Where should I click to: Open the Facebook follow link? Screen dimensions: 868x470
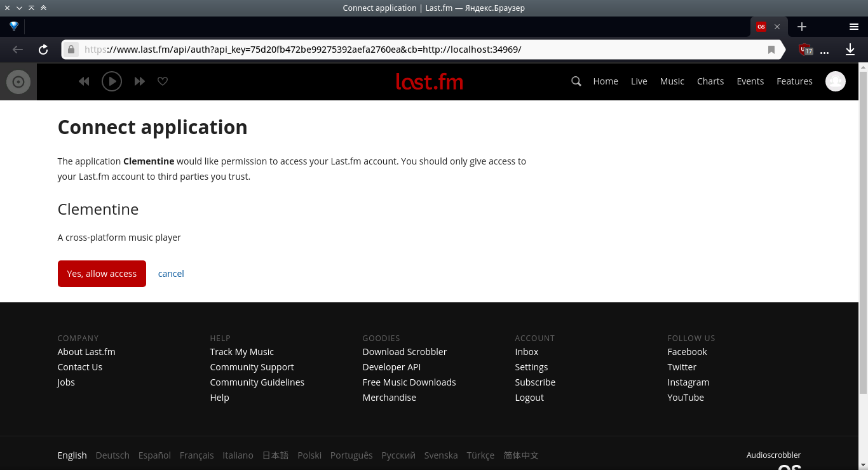pyautogui.click(x=688, y=352)
